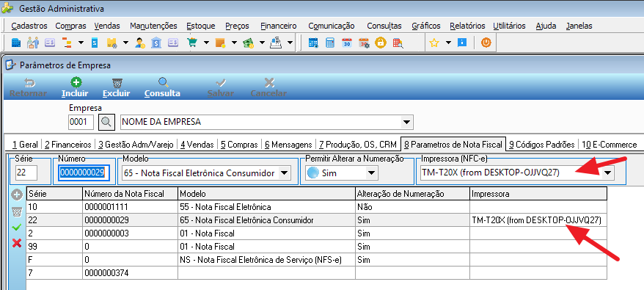Screen dimensions: 644x290
Task: Open the Utilitários menu
Action: [x=509, y=26]
